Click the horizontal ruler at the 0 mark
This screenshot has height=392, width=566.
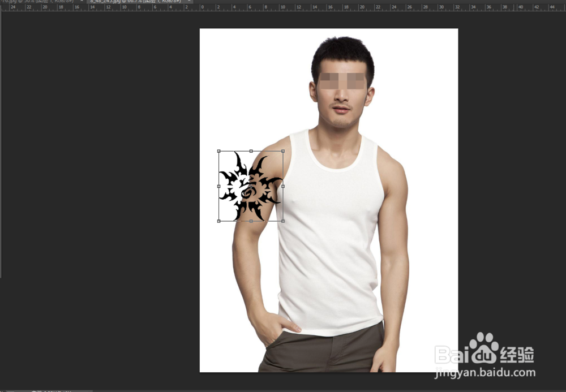[201, 7]
